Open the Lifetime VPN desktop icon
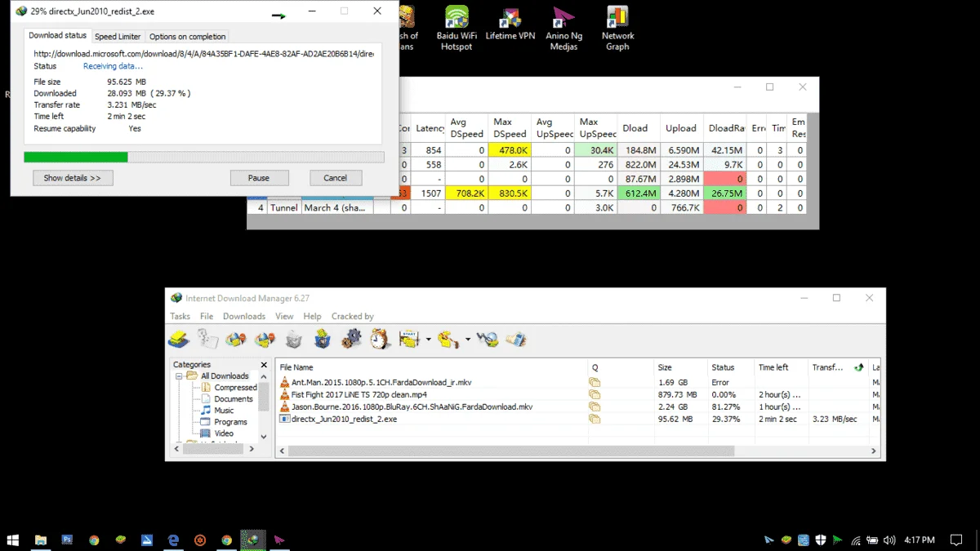The width and height of the screenshot is (980, 551). pyautogui.click(x=510, y=24)
